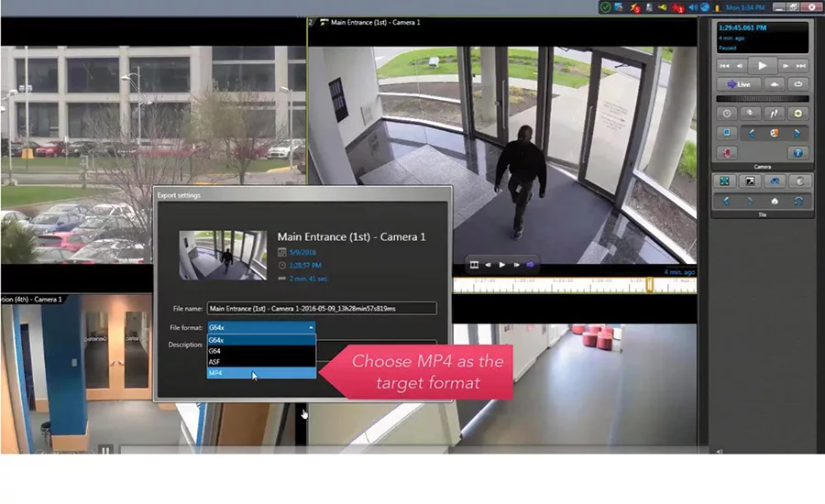Toggle slow motion playback button
This screenshot has width=825, height=504.
coord(775,84)
